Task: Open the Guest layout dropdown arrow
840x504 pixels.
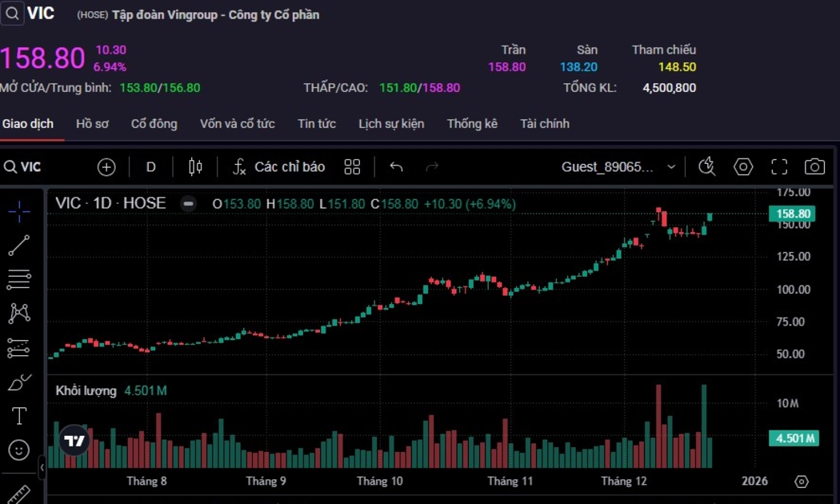Action: pos(671,166)
